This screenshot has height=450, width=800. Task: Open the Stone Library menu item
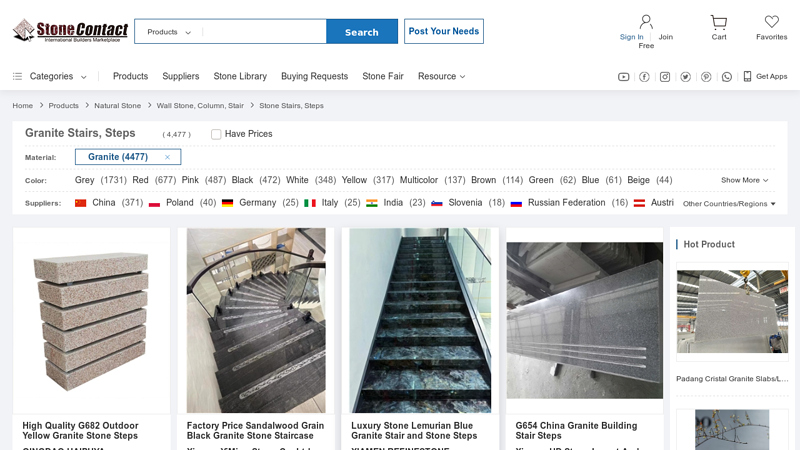click(x=240, y=76)
